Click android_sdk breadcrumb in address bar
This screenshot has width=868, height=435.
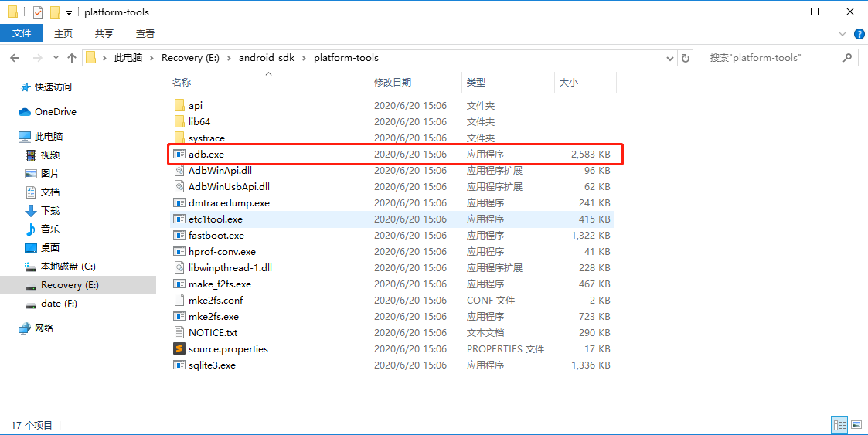pos(267,57)
